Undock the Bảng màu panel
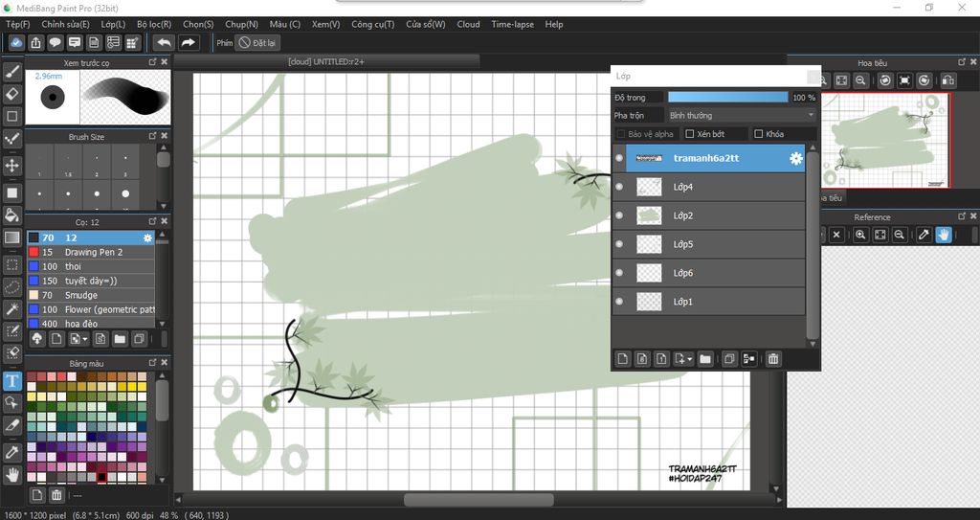Viewport: 980px width, 520px height. pyautogui.click(x=152, y=363)
